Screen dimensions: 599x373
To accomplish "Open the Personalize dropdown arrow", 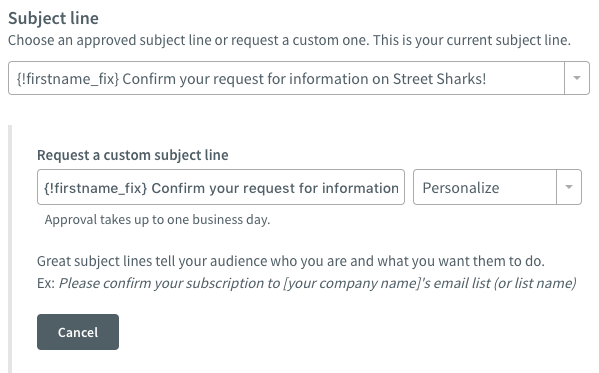I will (x=569, y=187).
